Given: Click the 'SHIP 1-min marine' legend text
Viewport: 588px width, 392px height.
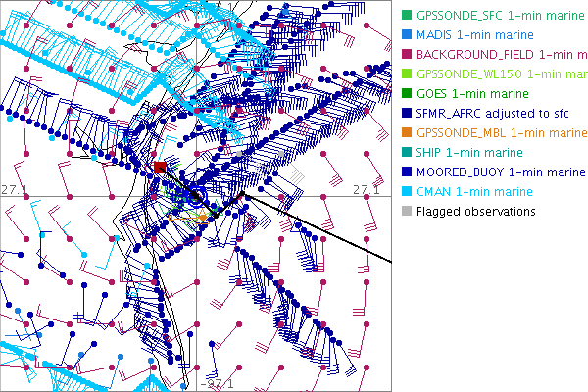Looking at the screenshot, I should (x=469, y=152).
